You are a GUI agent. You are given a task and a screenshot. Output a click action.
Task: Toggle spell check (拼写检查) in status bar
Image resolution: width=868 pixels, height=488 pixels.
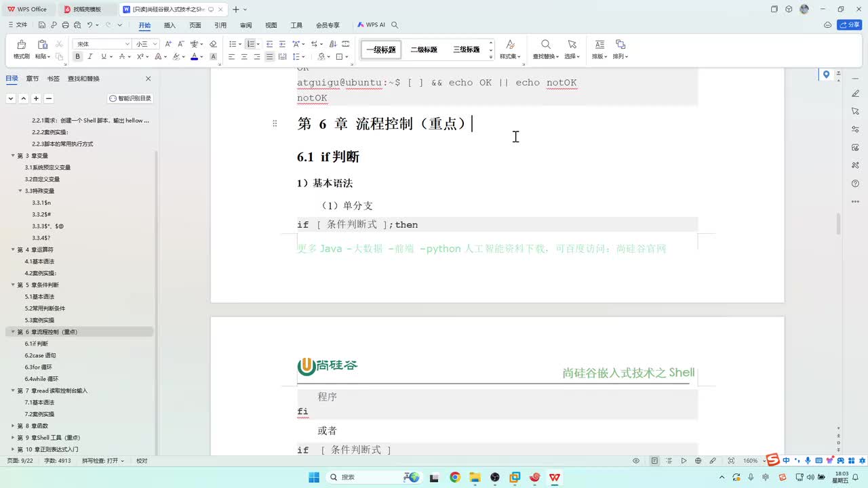pos(103,460)
